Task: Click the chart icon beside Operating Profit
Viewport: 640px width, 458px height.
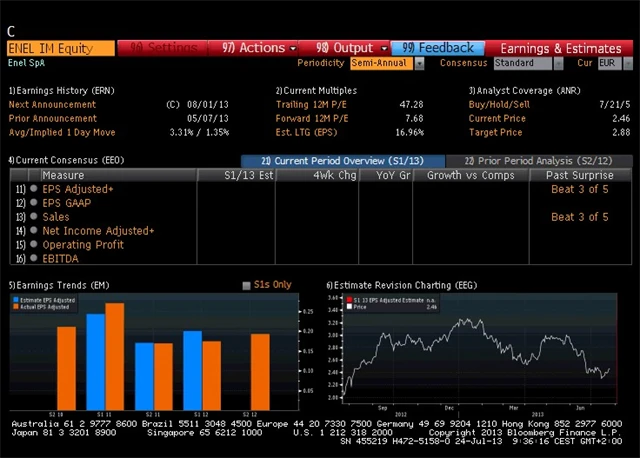Action: (34, 245)
